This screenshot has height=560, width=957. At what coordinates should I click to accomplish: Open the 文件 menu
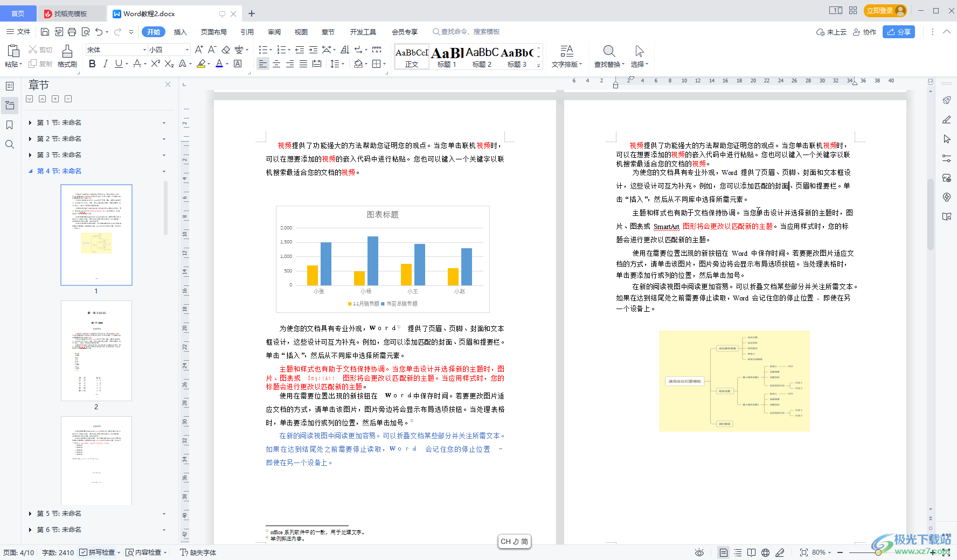(18, 32)
